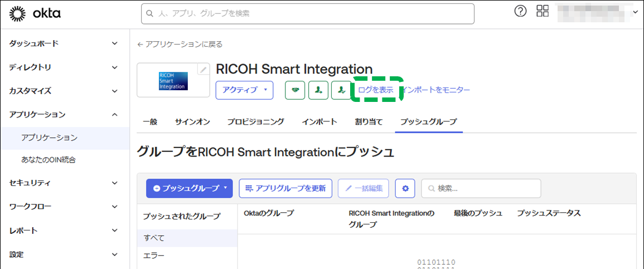Focus the push groups 検索 field
The height and width of the screenshot is (269, 644).
(x=481, y=188)
